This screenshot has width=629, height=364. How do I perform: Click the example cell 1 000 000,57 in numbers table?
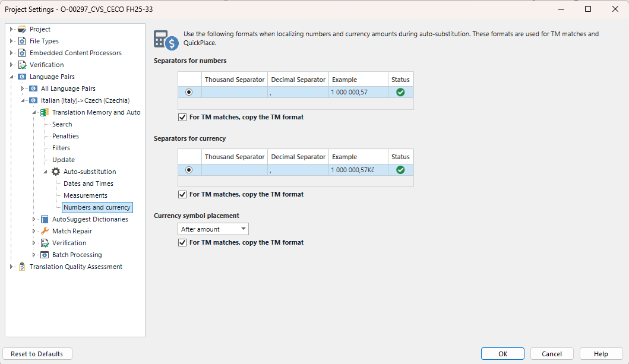tap(358, 92)
